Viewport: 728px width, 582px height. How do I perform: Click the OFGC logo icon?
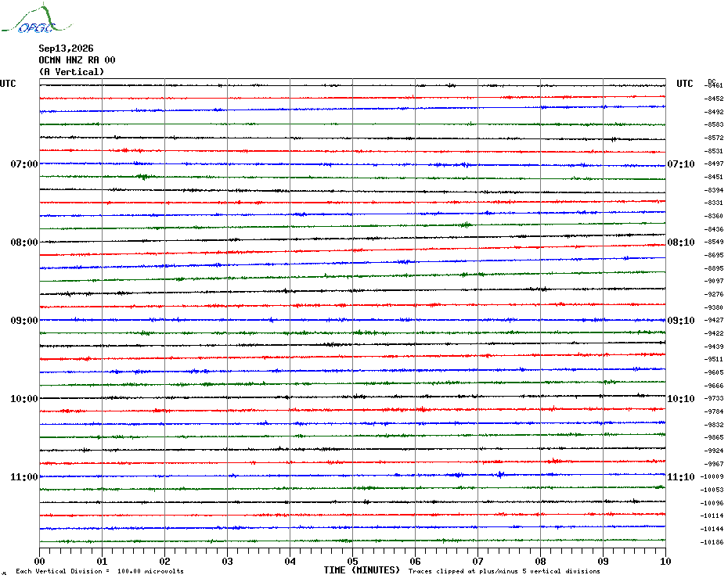click(x=36, y=19)
